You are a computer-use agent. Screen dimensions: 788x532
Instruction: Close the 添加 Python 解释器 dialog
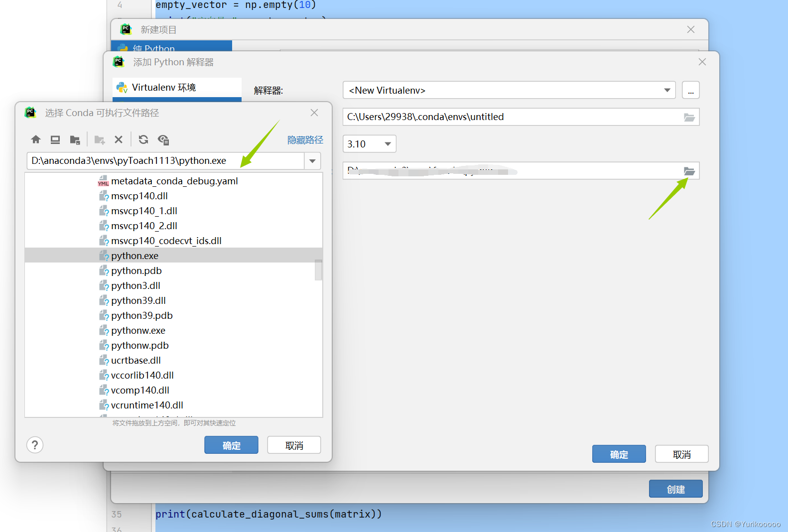(x=702, y=62)
